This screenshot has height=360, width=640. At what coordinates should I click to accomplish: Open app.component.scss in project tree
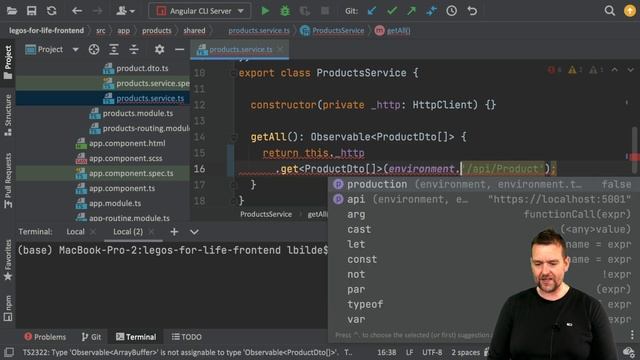coord(119,158)
